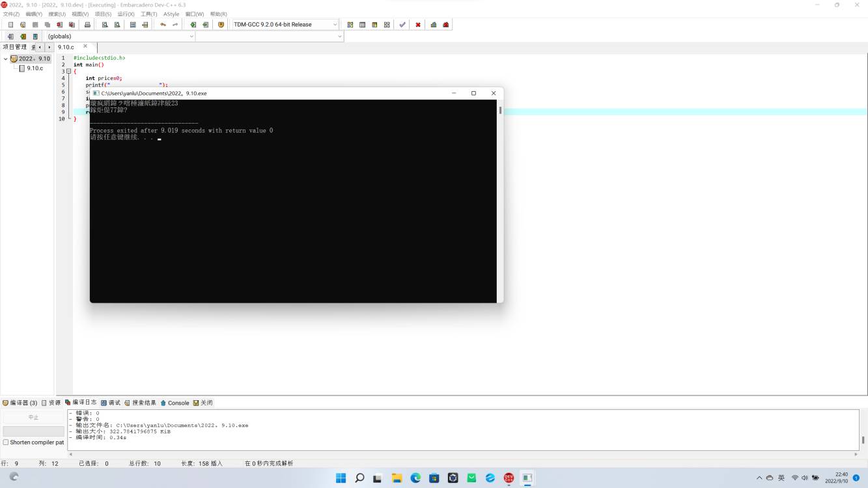Click the 中止 abort button
The image size is (868, 488).
(x=33, y=417)
